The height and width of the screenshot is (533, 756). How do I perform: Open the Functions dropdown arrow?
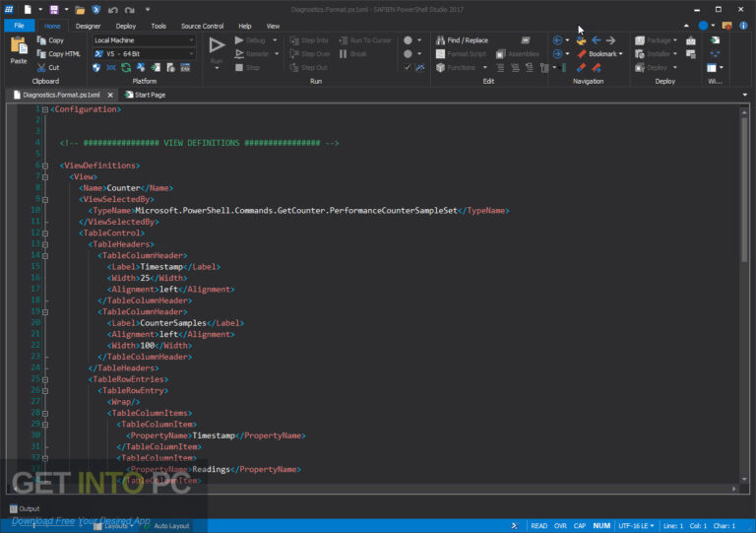tap(484, 68)
